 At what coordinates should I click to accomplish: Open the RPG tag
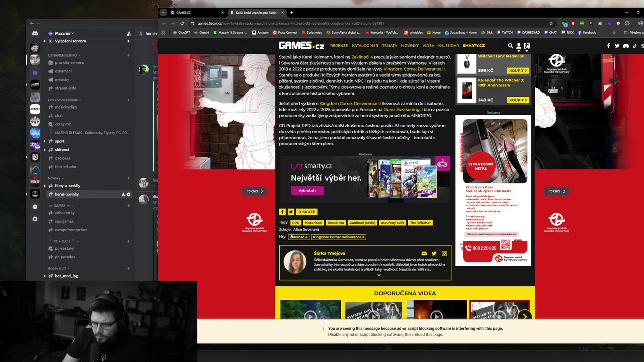coord(296,223)
